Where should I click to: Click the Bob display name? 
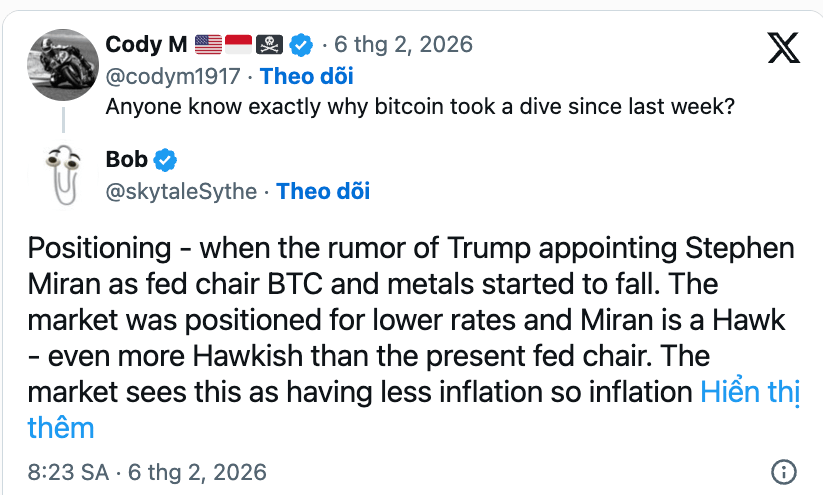(126, 160)
